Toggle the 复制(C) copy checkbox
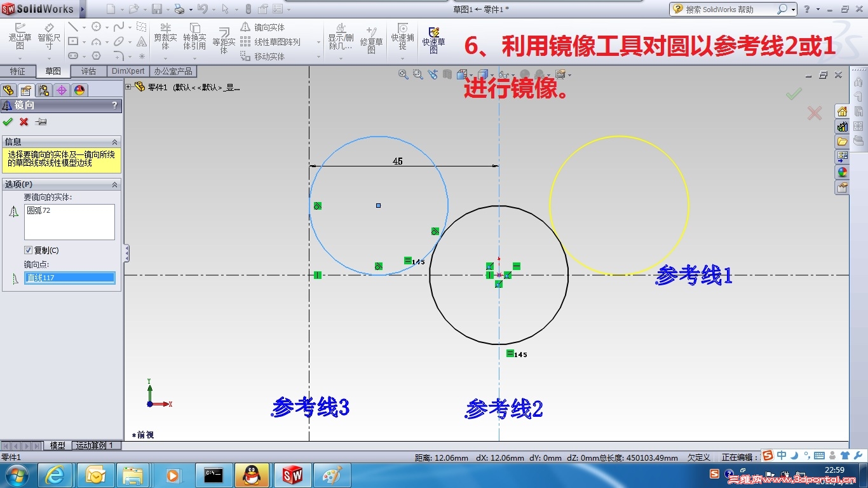 [x=28, y=250]
